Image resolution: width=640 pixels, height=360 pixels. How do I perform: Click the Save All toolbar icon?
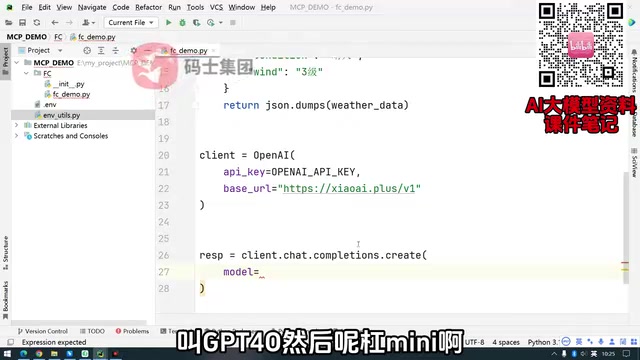click(x=22, y=22)
